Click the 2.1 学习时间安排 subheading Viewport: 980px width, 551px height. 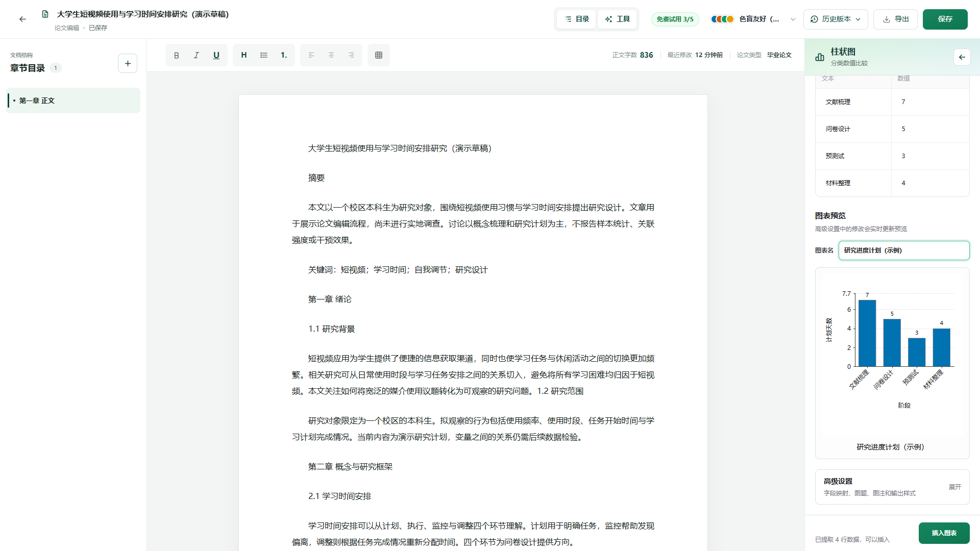tap(339, 496)
